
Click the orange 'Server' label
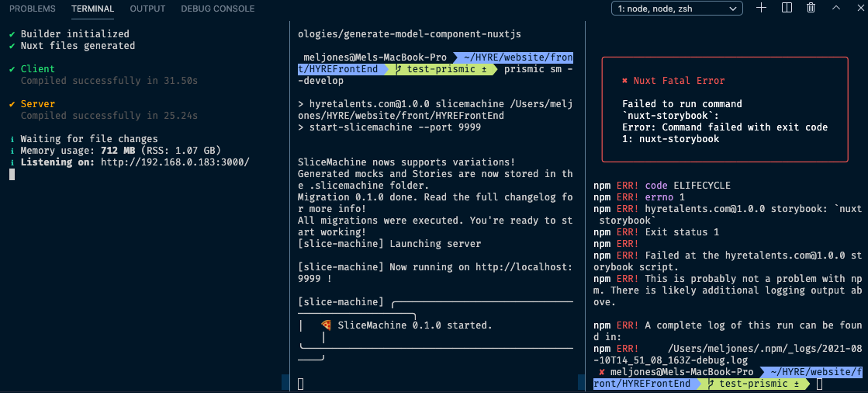(x=38, y=104)
